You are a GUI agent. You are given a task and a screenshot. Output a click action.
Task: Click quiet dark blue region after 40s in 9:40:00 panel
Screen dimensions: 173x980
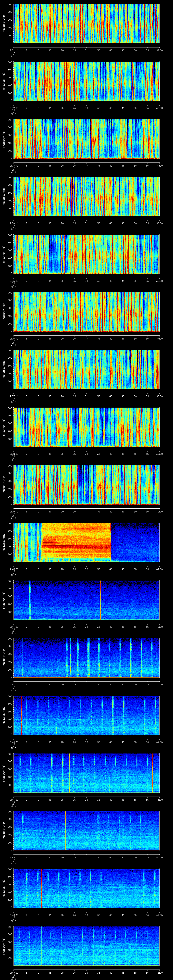135,542
